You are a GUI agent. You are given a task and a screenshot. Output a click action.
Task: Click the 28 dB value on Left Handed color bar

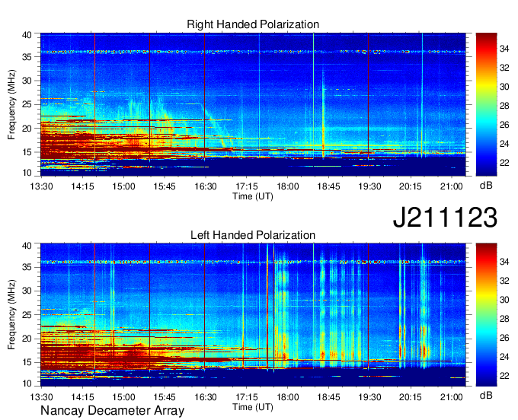(x=504, y=319)
